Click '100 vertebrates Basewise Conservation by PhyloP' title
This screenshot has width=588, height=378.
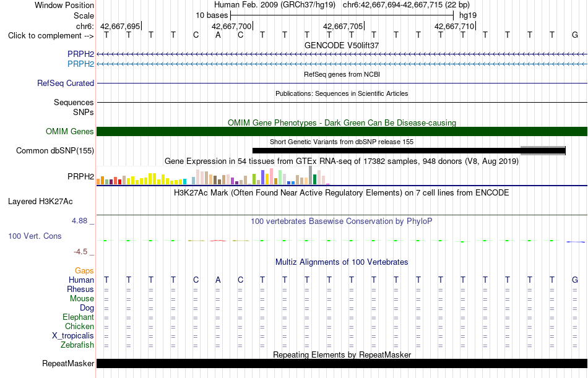(342, 221)
